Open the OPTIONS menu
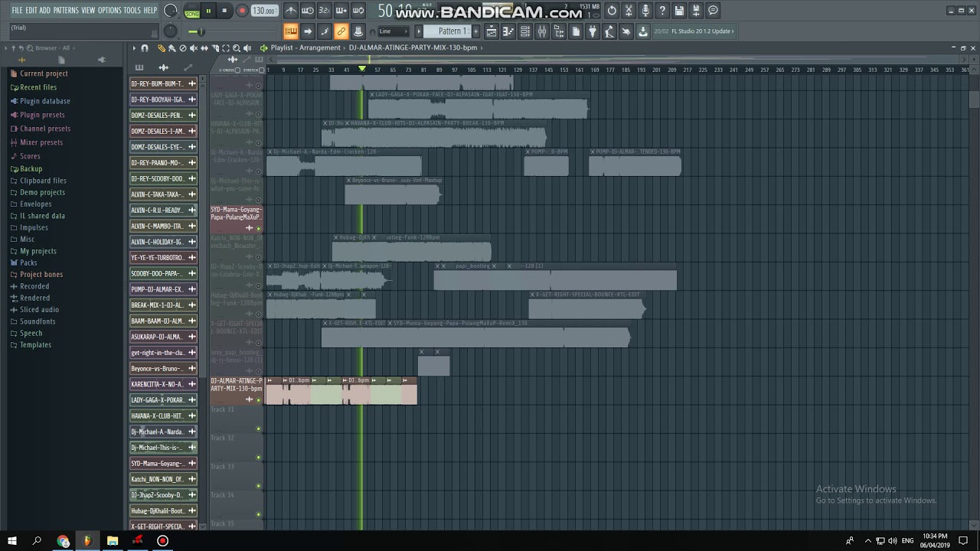 pyautogui.click(x=109, y=11)
